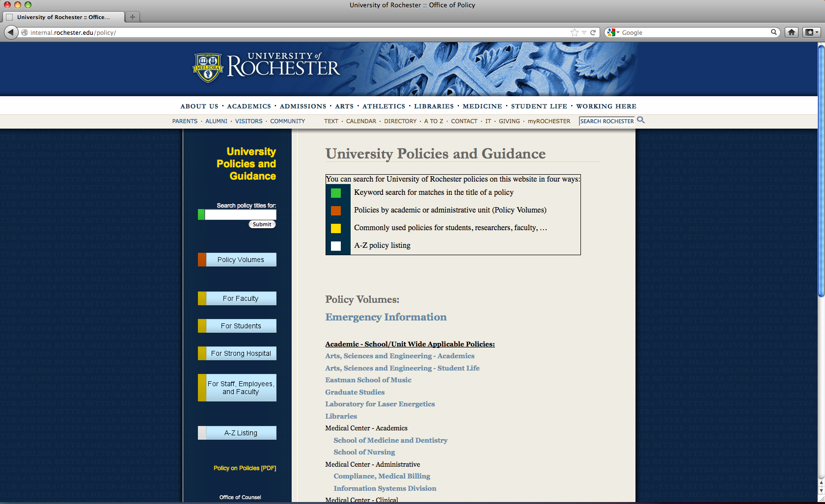825x504 pixels.
Task: Open the Google search engine dropdown
Action: click(x=613, y=32)
